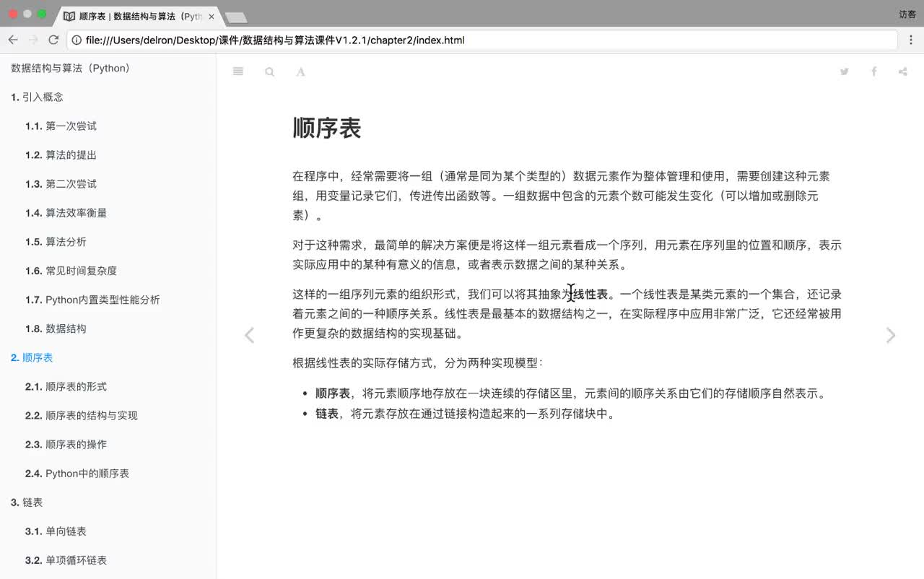Open section 1.4. 算法效率衡量
The image size is (924, 579).
click(x=66, y=212)
